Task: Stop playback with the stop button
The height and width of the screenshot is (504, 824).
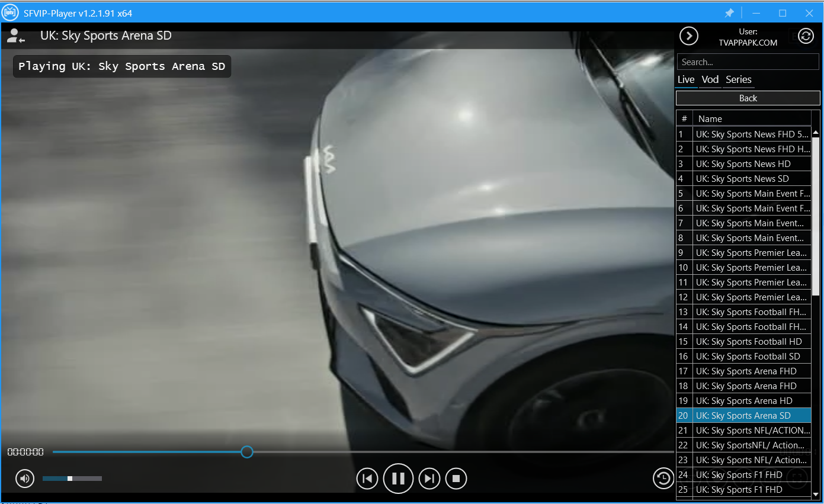Action: tap(456, 479)
